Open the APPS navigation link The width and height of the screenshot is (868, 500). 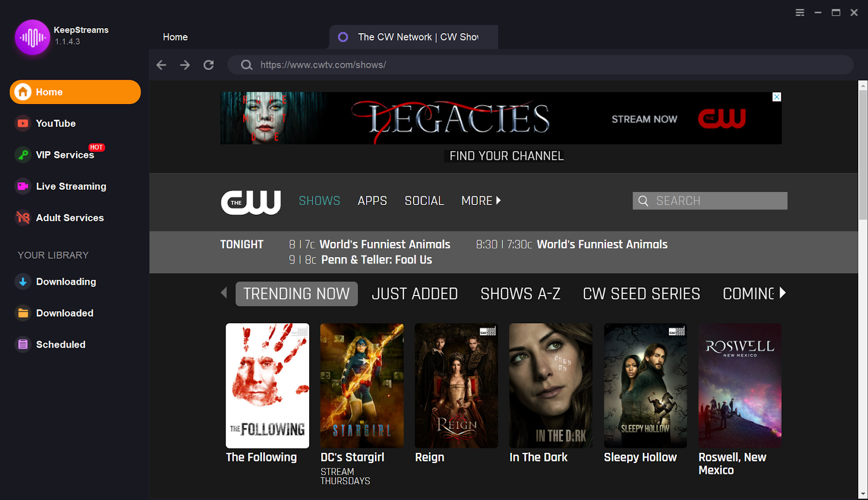[x=372, y=201]
